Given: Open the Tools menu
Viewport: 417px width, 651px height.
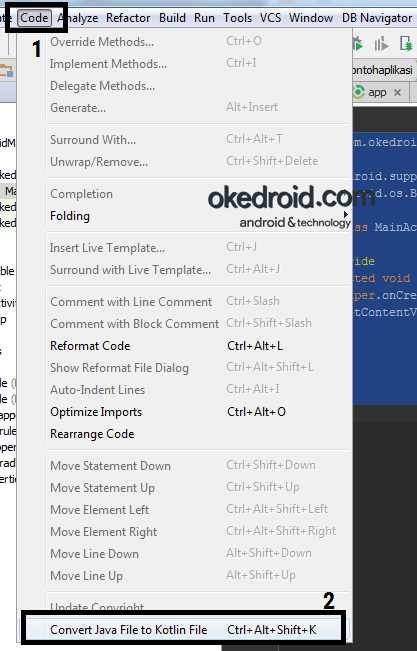Looking at the screenshot, I should (237, 18).
